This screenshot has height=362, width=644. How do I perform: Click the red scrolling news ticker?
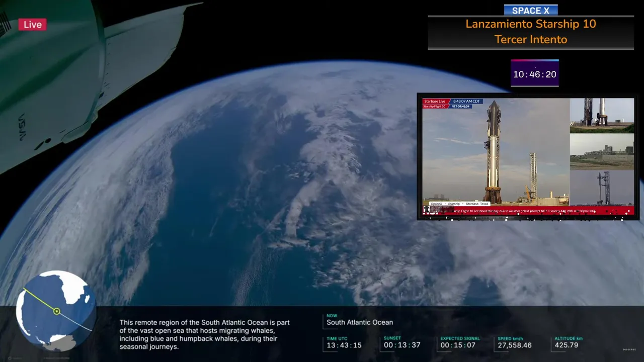(x=528, y=211)
